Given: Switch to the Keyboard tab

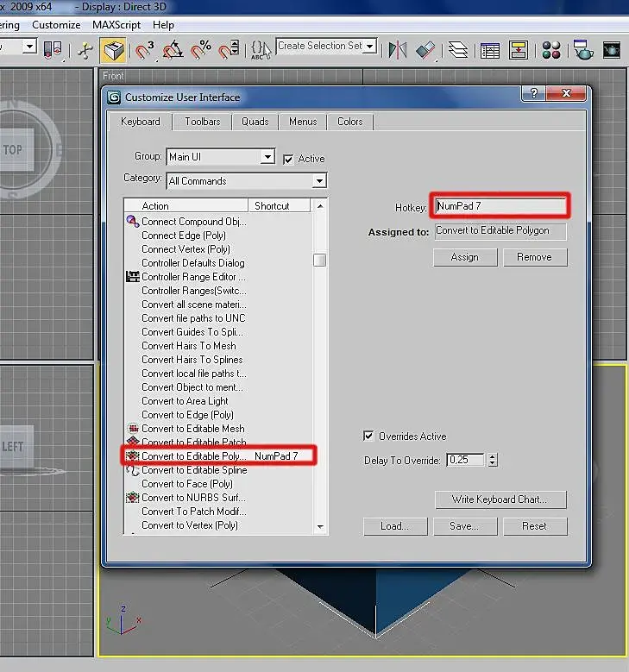Looking at the screenshot, I should 141,122.
